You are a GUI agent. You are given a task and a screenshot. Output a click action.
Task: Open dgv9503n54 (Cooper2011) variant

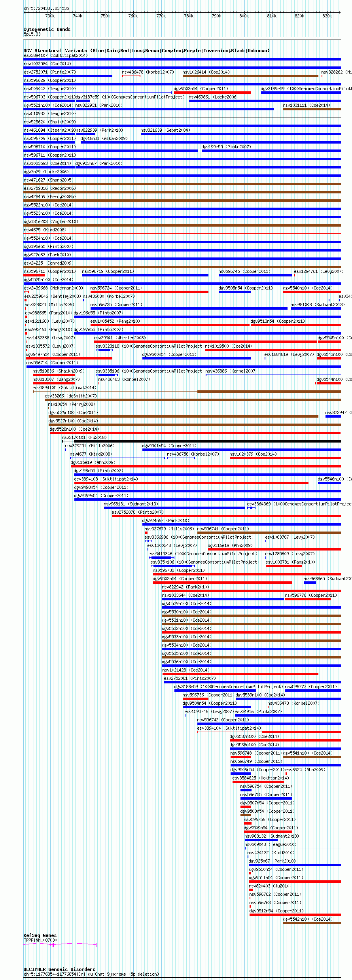(x=201, y=89)
